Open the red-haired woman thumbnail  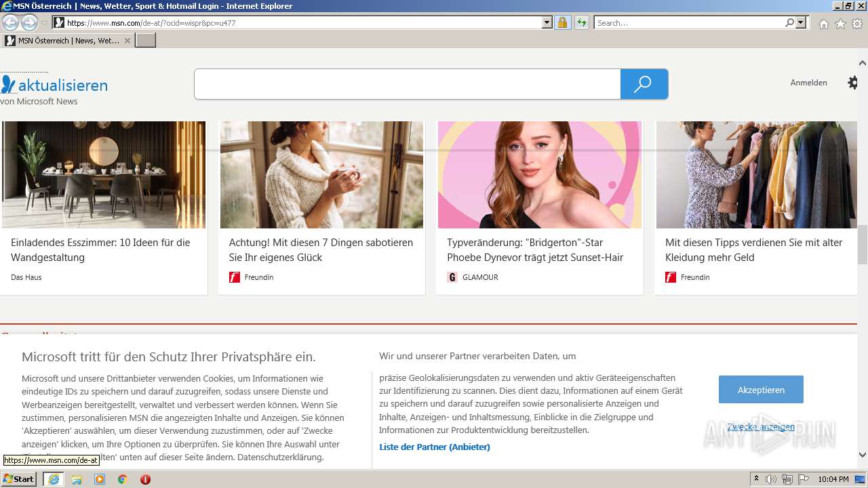point(540,175)
